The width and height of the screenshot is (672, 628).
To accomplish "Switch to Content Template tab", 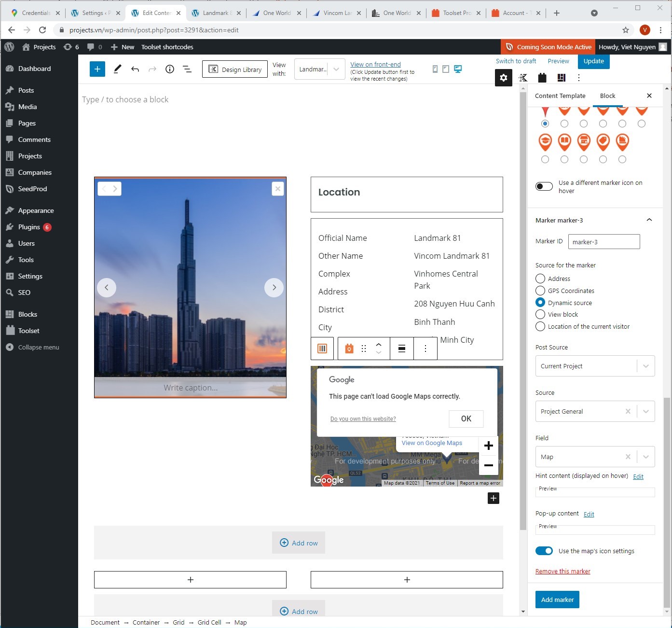I will 560,96.
